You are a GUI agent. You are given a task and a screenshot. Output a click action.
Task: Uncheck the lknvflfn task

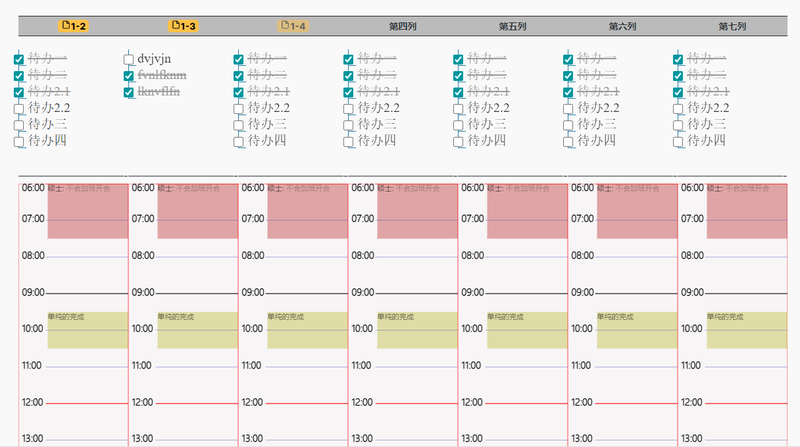[129, 92]
